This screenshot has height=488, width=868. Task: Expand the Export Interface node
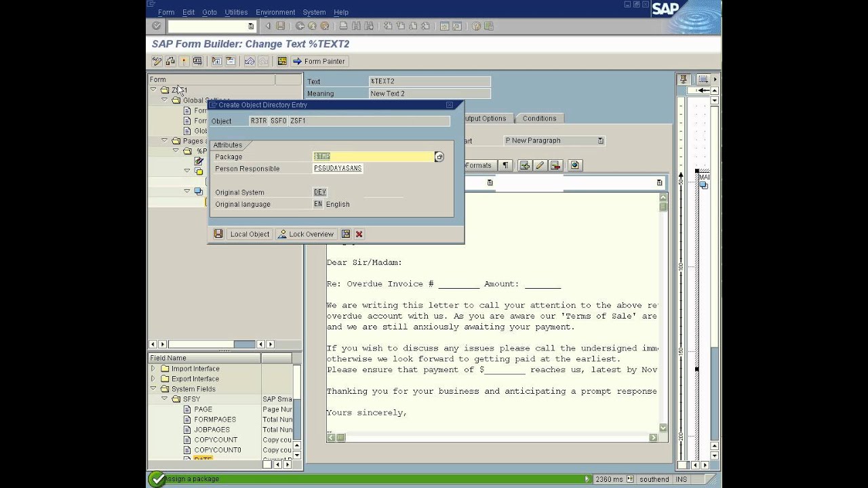click(153, 379)
